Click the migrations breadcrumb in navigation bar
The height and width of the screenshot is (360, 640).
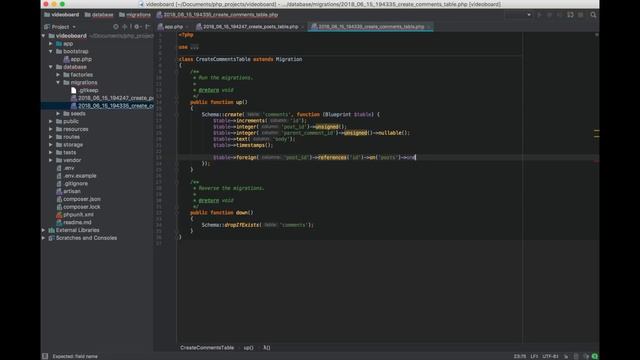[x=135, y=15]
